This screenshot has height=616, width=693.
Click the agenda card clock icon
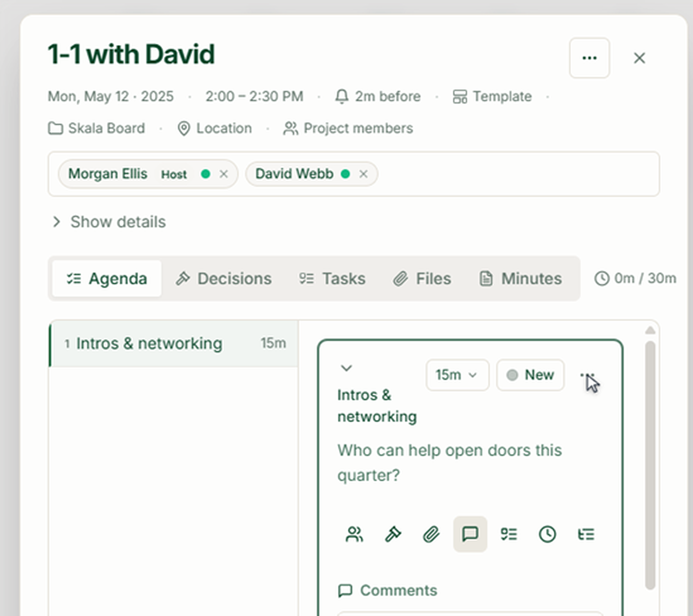pos(547,535)
